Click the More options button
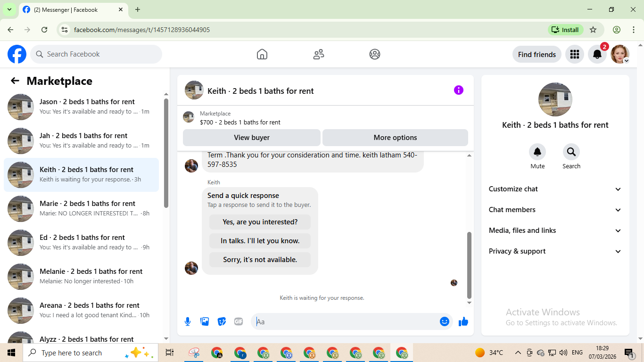The width and height of the screenshot is (644, 362). tap(395, 138)
